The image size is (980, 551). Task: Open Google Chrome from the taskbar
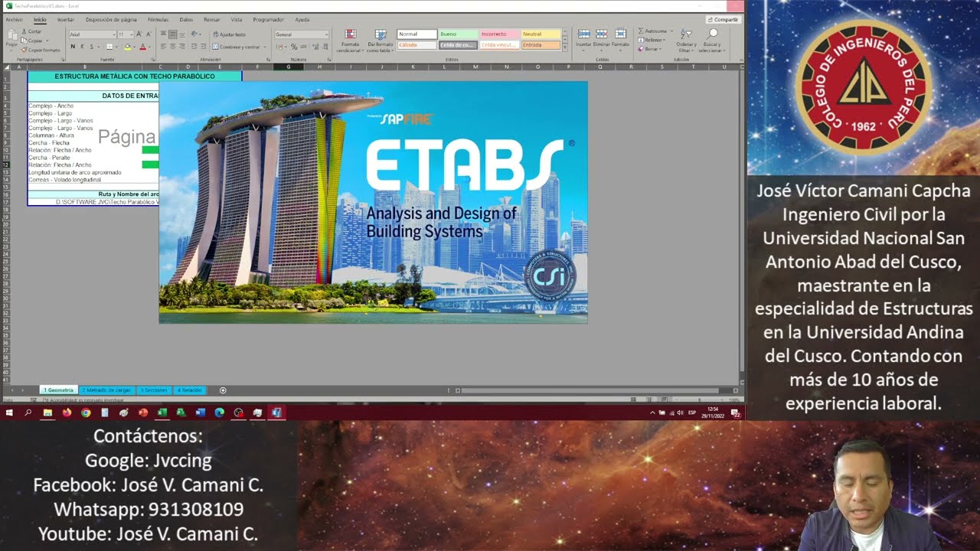[86, 412]
